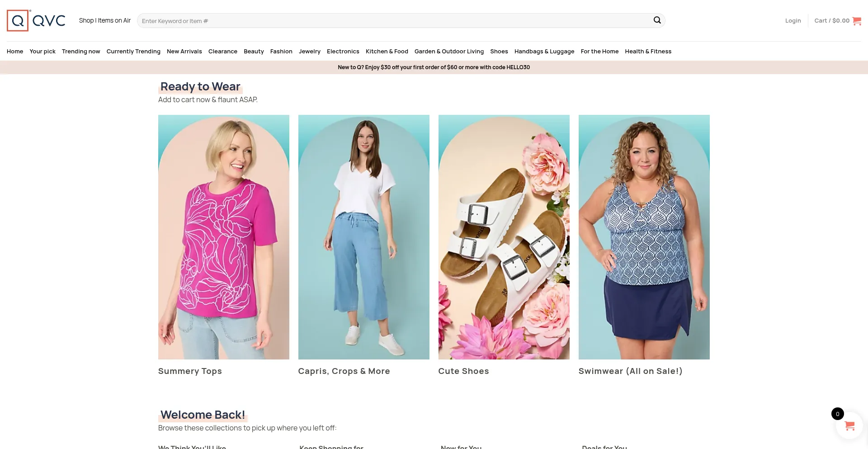Click Swimwear (All on Sale!) caption
The width and height of the screenshot is (868, 449).
[630, 371]
